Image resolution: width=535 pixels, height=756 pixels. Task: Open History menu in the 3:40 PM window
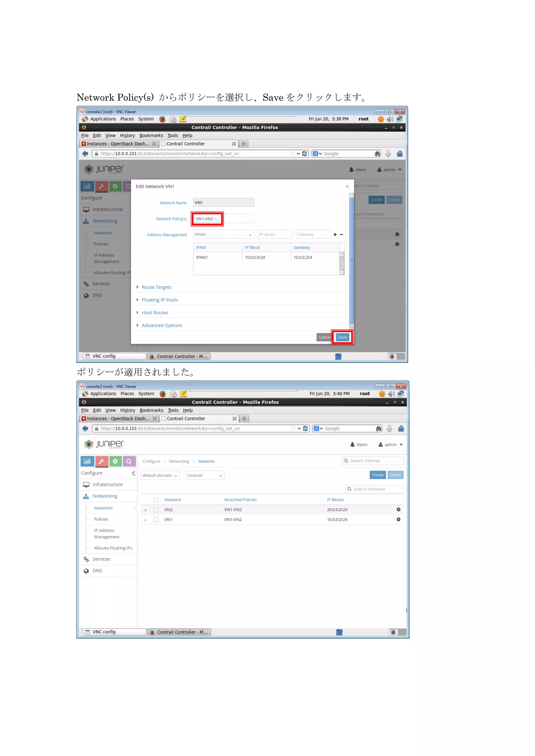click(127, 410)
